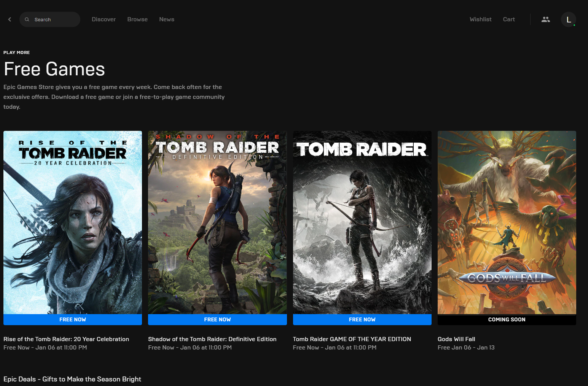The image size is (588, 386).
Task: Click Epic Deals - Gifts to Make the Season Bright
Action: click(x=72, y=379)
